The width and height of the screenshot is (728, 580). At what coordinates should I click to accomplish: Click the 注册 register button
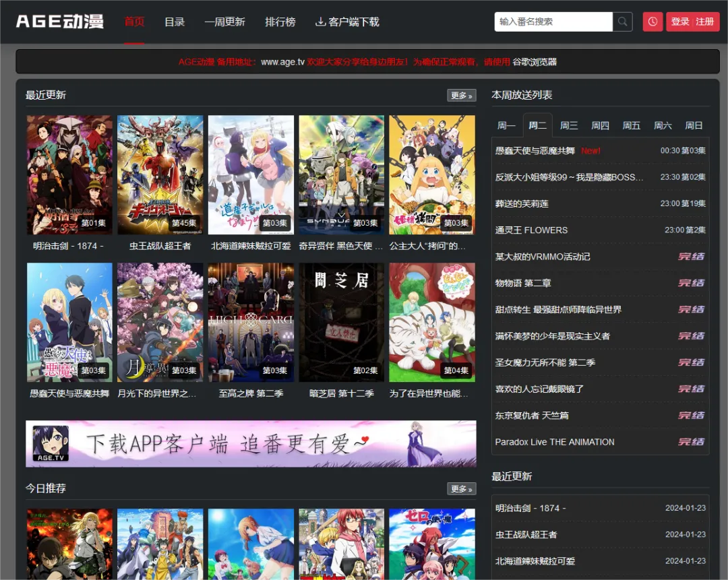705,22
